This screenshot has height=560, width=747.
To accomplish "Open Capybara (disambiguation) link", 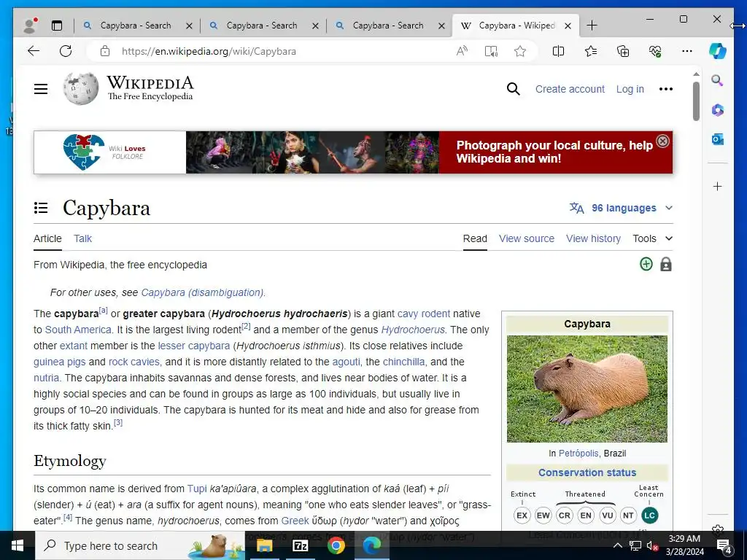I will tap(203, 292).
